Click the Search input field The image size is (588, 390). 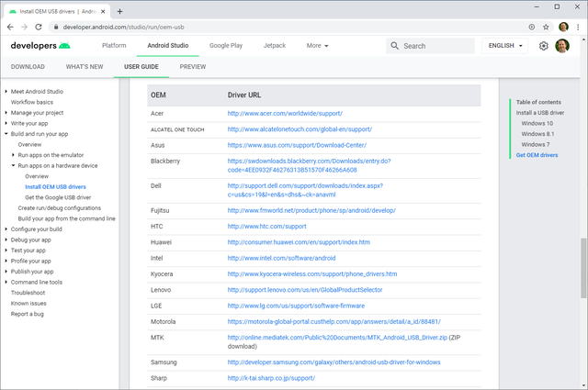tap(432, 45)
